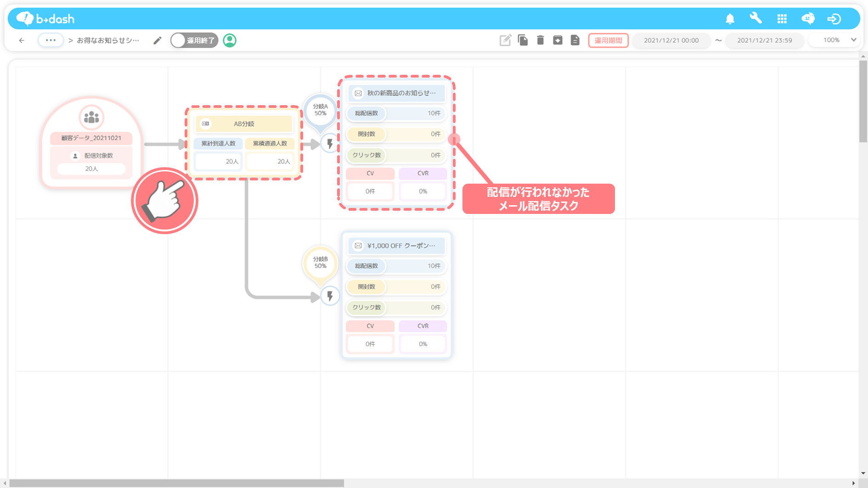Click クリック数 row in 秋の新商品 task
868x488 pixels.
pyautogui.click(x=397, y=155)
